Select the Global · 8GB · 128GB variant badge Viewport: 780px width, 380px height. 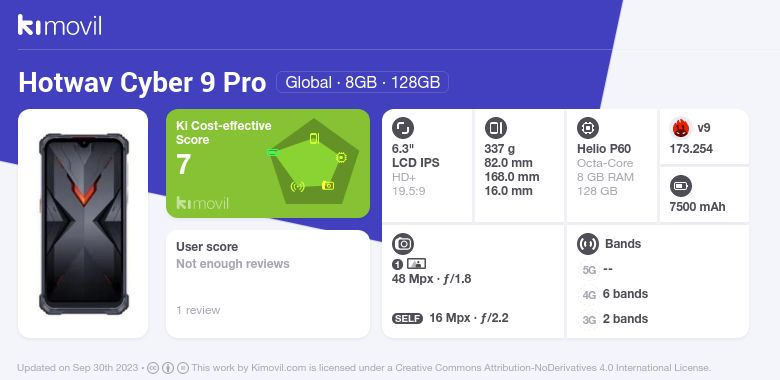coord(363,82)
